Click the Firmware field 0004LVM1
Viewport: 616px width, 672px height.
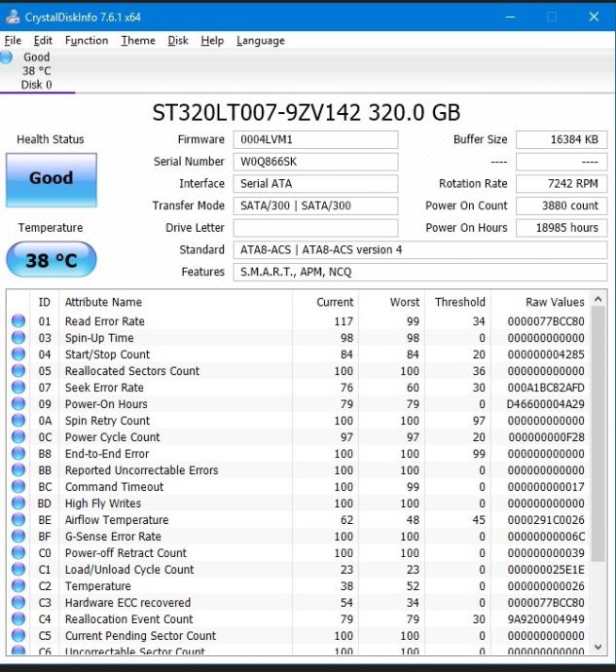[x=315, y=139]
